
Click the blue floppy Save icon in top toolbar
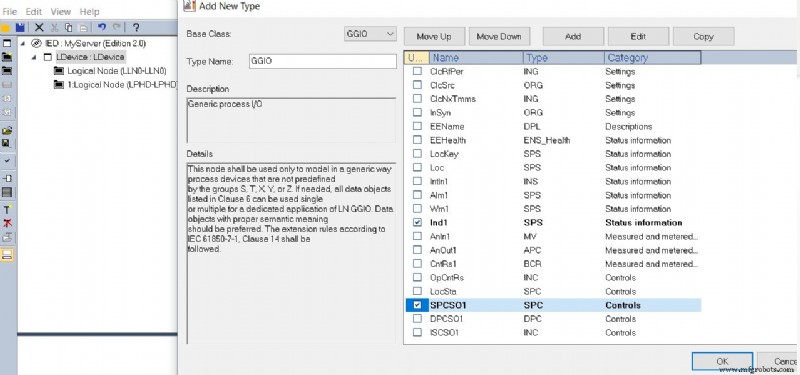[x=20, y=28]
